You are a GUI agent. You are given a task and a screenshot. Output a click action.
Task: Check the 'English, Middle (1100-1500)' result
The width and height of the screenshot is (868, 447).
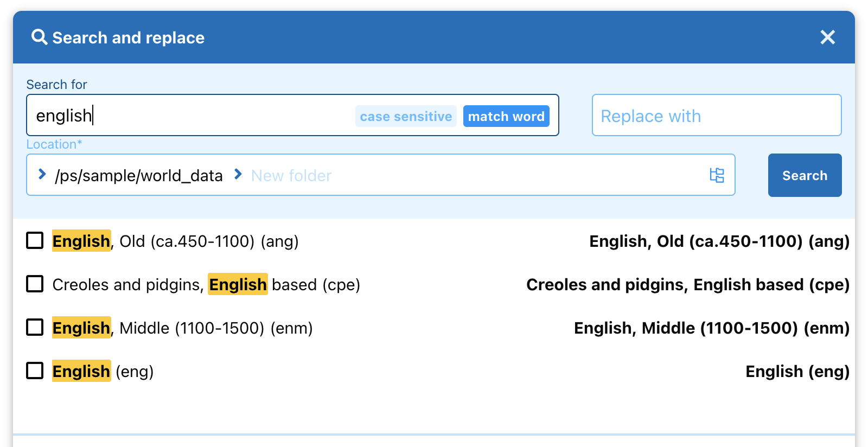point(35,327)
